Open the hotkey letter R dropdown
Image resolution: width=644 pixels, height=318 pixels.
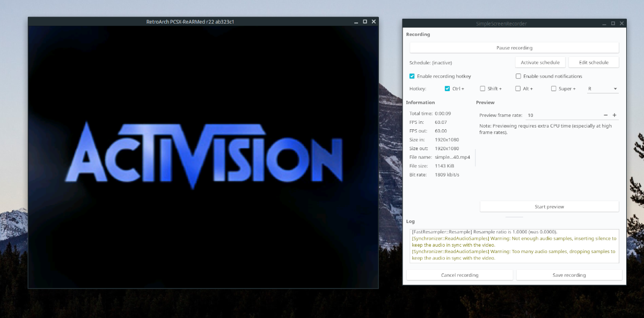pyautogui.click(x=603, y=88)
